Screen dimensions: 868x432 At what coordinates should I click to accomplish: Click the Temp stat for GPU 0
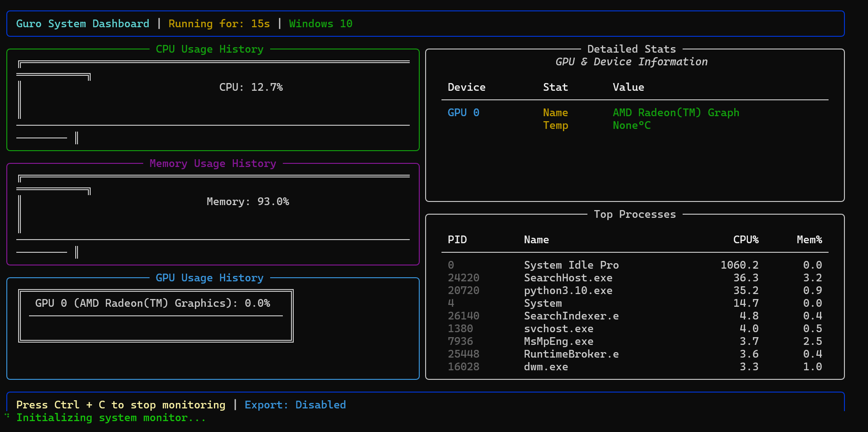(x=555, y=125)
